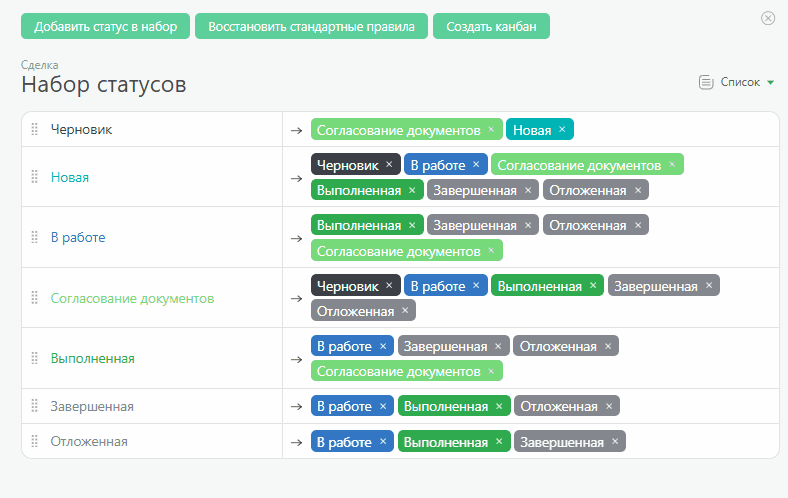Click the list view icon next to 'Список'
The width and height of the screenshot is (788, 498).
coord(706,82)
